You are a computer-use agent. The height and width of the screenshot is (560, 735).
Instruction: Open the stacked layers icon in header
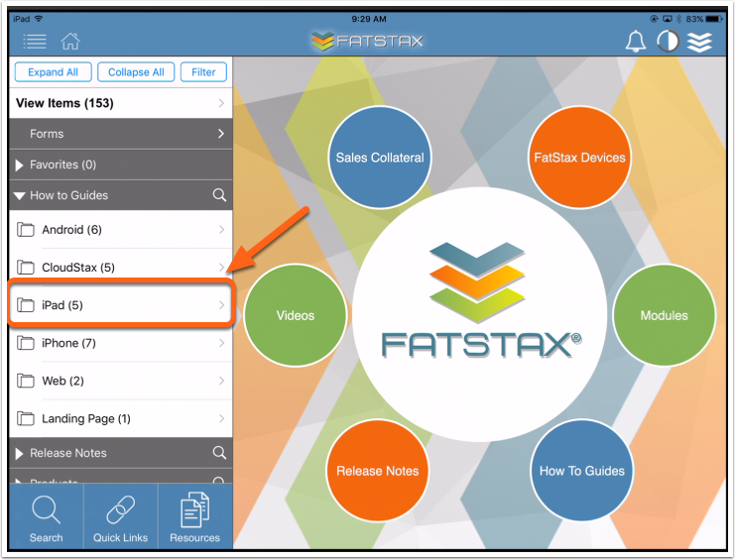tap(699, 42)
